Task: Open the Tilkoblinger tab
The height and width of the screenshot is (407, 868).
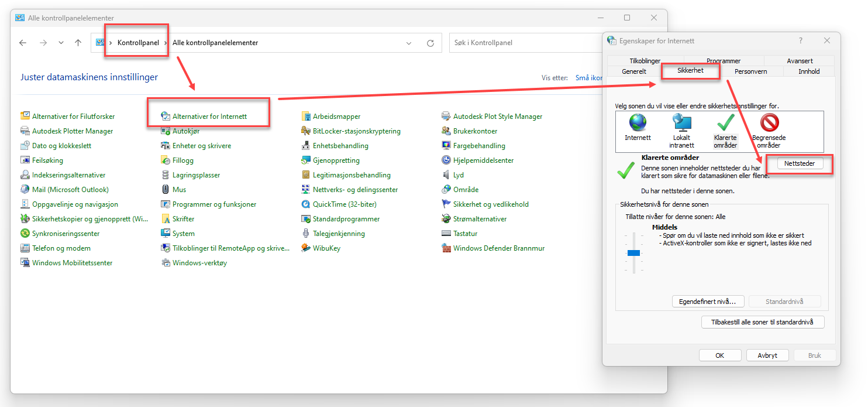Action: click(645, 61)
